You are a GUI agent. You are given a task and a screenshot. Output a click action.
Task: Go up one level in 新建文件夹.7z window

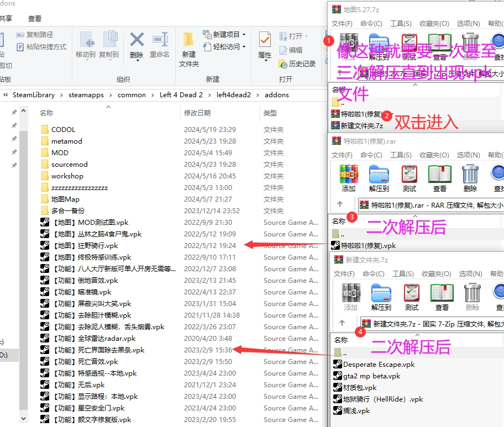coord(341,323)
